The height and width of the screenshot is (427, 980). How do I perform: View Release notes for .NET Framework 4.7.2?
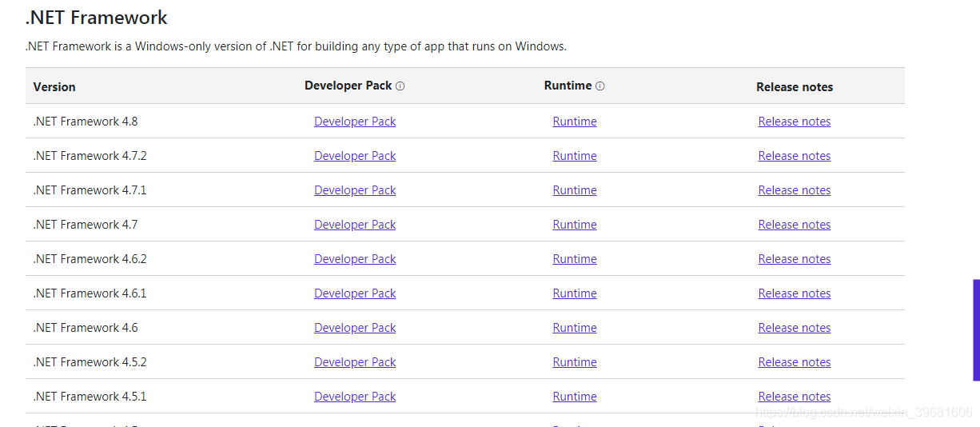tap(795, 156)
